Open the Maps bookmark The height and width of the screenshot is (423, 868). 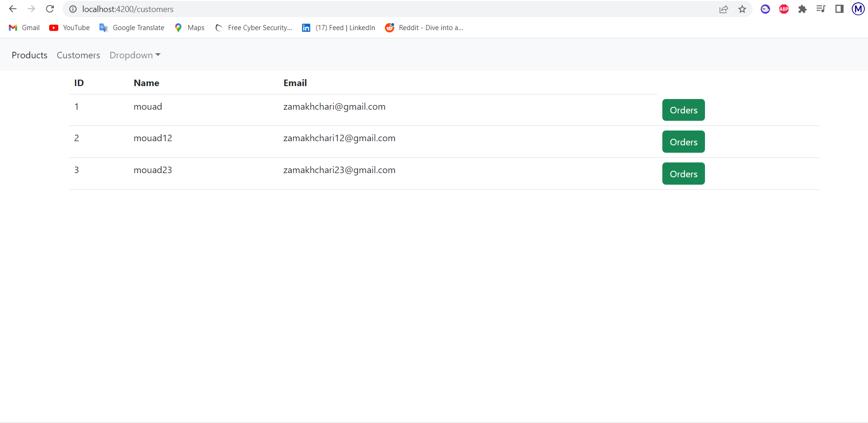pyautogui.click(x=189, y=27)
